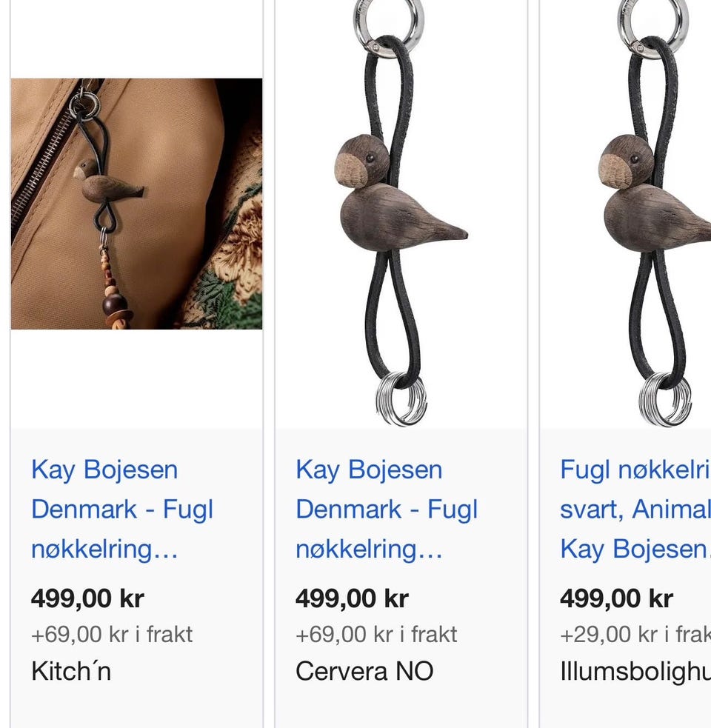Open Kitch'n's Kay Bojesen Denmark Fugl nøkkelring title
711x728 pixels.
click(x=122, y=510)
